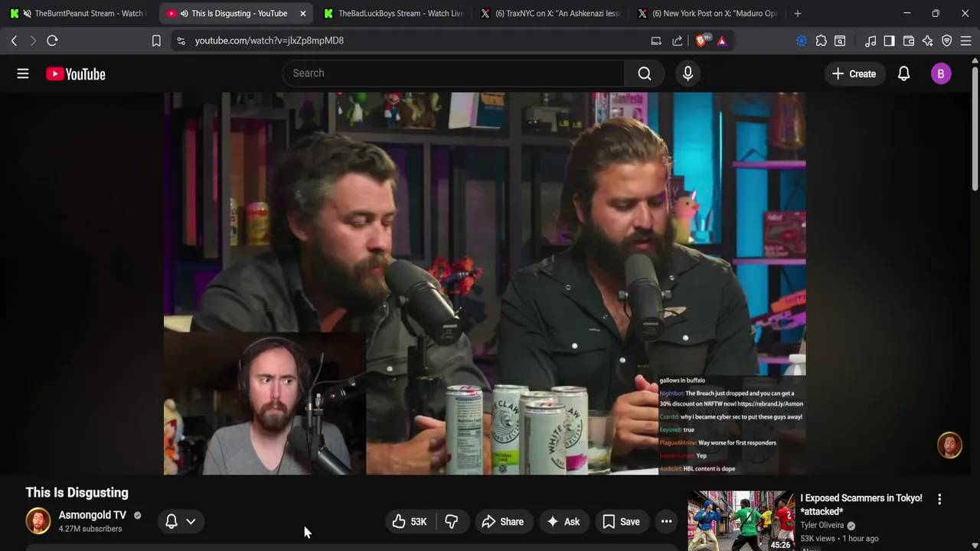Start voice search with microphone icon

(688, 73)
